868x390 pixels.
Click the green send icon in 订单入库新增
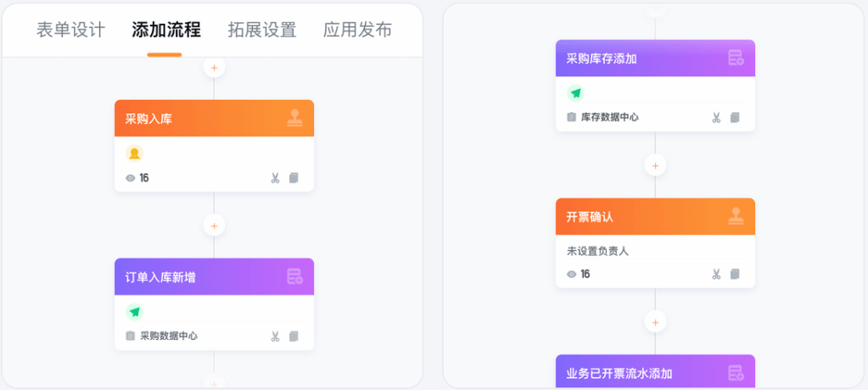pyautogui.click(x=134, y=312)
